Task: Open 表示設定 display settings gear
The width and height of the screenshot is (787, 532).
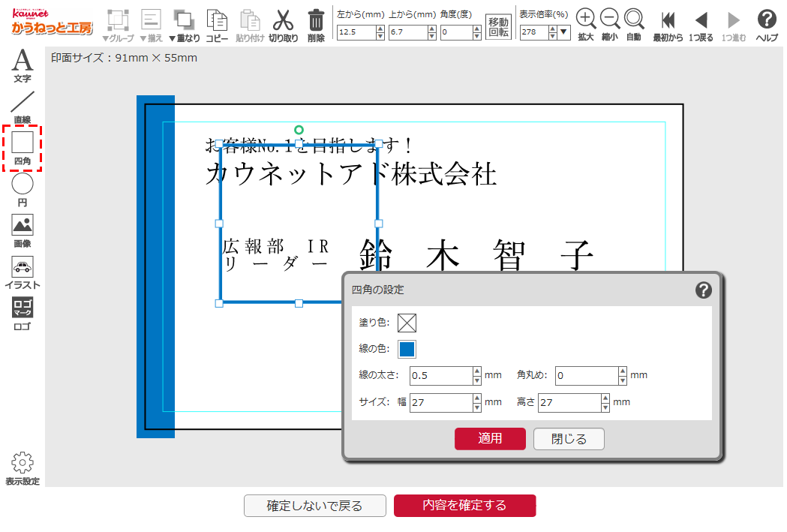Action: [x=22, y=468]
